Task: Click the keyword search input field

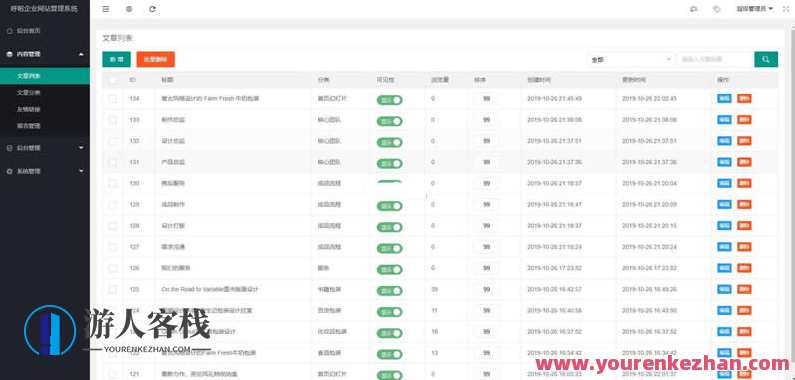Action: coord(715,59)
